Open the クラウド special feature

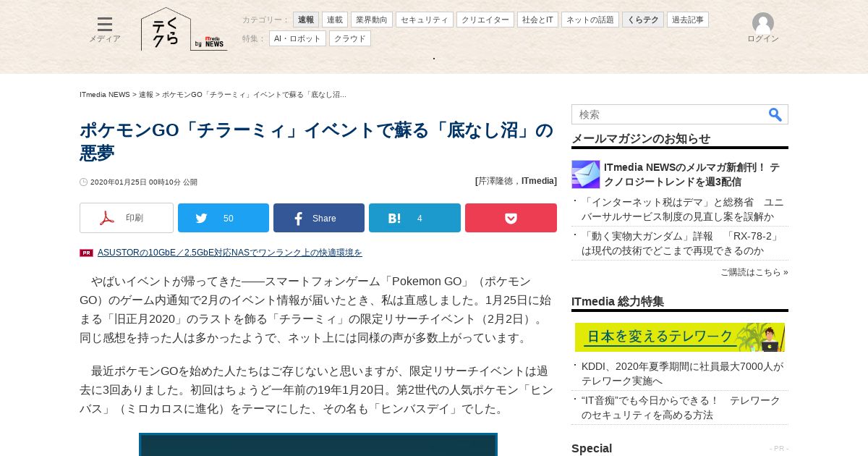(350, 38)
